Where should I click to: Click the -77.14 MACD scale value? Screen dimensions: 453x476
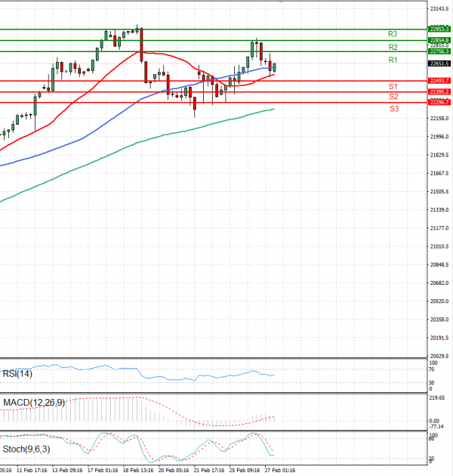pyautogui.click(x=436, y=427)
